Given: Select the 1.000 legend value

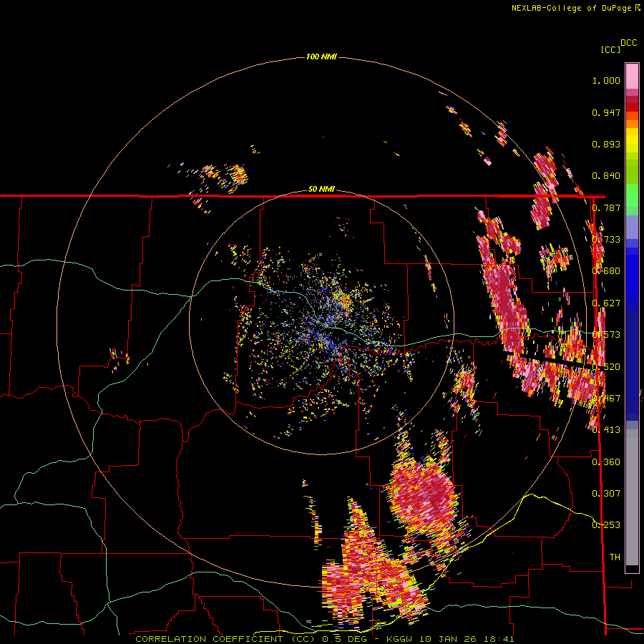Looking at the screenshot, I should [606, 80].
